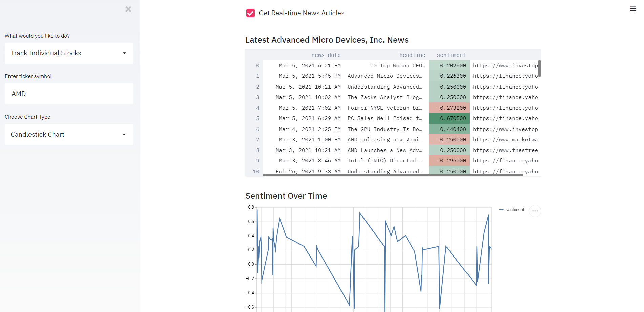Screen dimensions: 644x312
Task: Open the hamburger main menu
Action: tap(633, 8)
